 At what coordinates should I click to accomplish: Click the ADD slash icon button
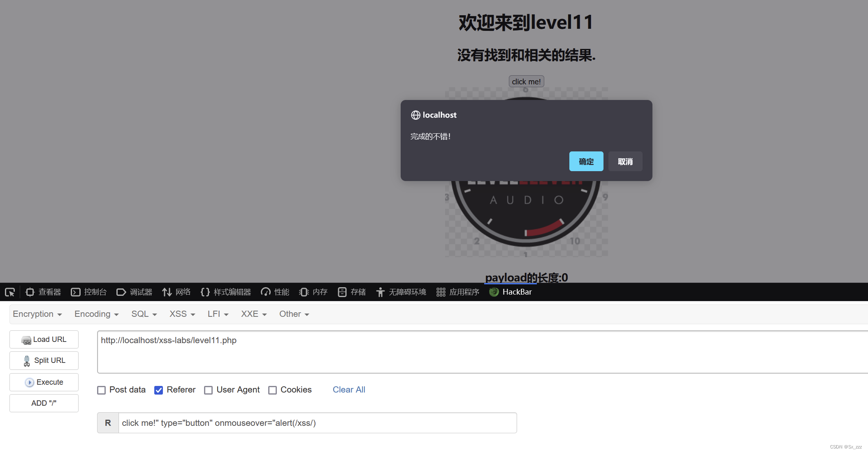(x=44, y=403)
